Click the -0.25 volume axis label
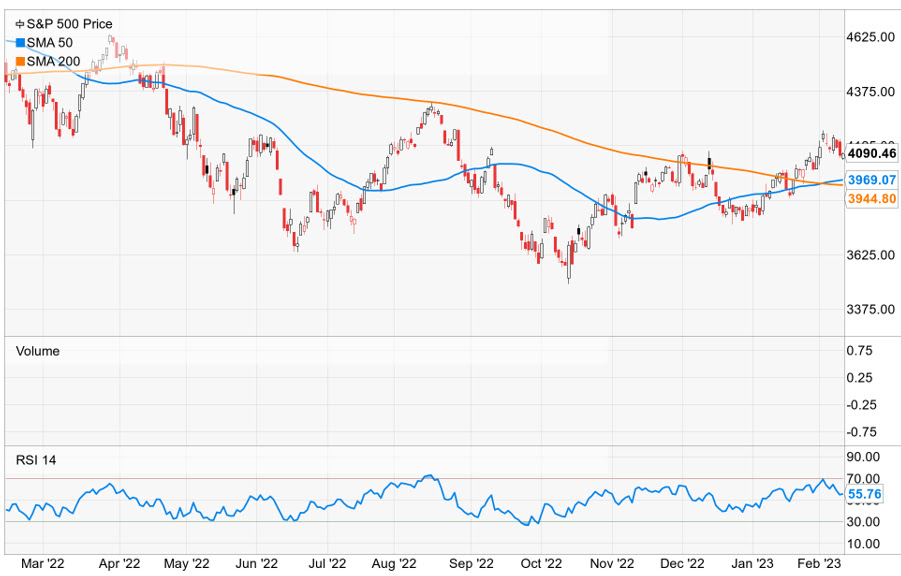The image size is (901, 576). tap(861, 405)
